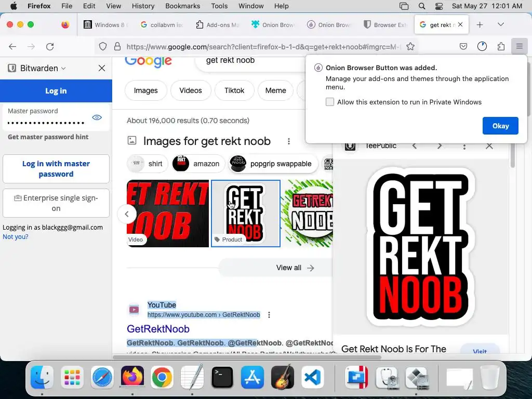Image resolution: width=532 pixels, height=399 pixels.
Task: Open the Firefox History menu
Action: click(x=143, y=6)
